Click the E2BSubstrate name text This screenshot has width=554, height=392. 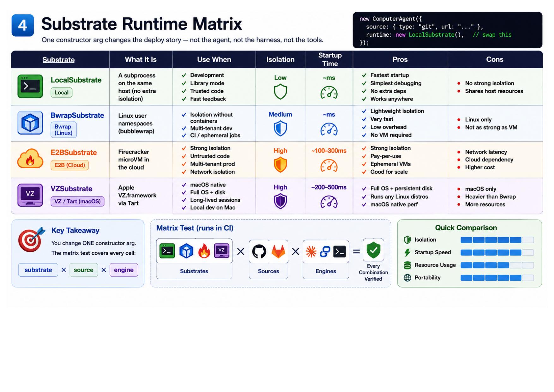coord(74,153)
